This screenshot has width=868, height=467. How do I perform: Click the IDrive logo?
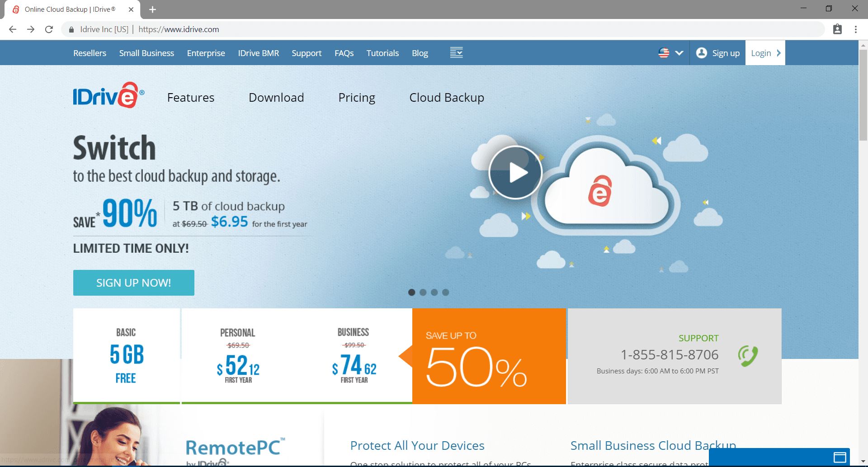pyautogui.click(x=108, y=95)
